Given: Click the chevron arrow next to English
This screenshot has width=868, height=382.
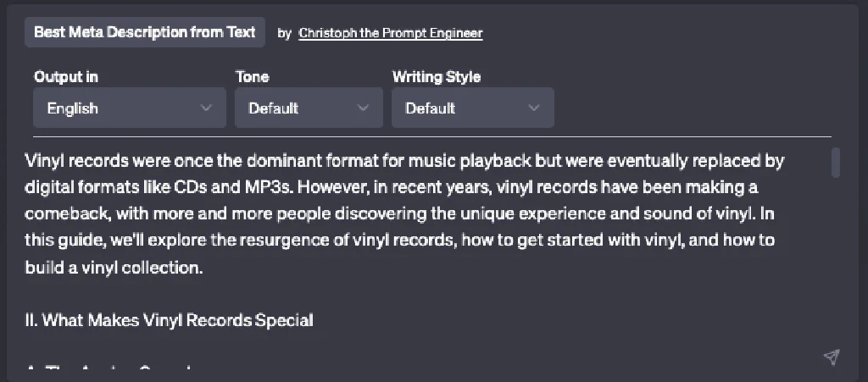Looking at the screenshot, I should 206,108.
